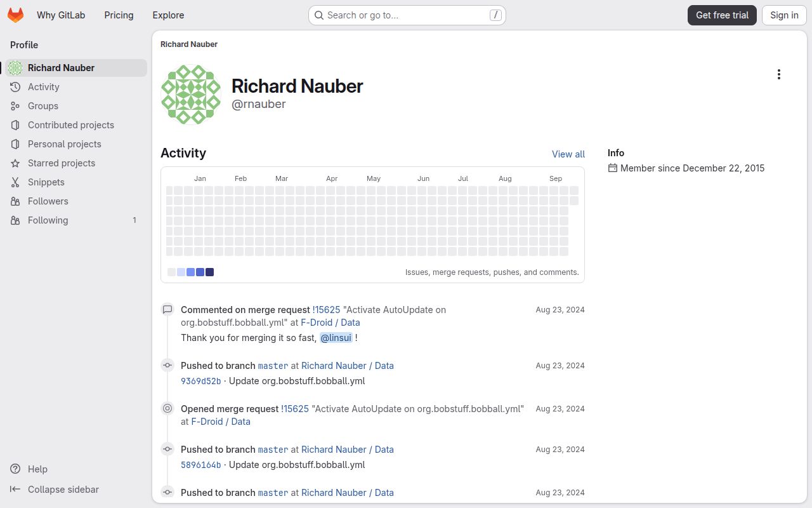Open the Explore page

[168, 15]
